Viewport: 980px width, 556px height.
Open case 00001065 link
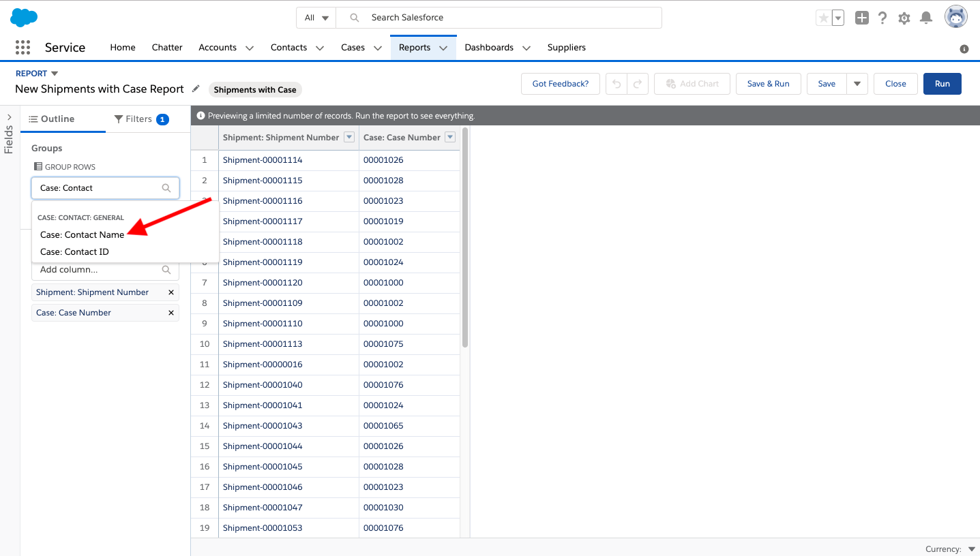point(383,426)
